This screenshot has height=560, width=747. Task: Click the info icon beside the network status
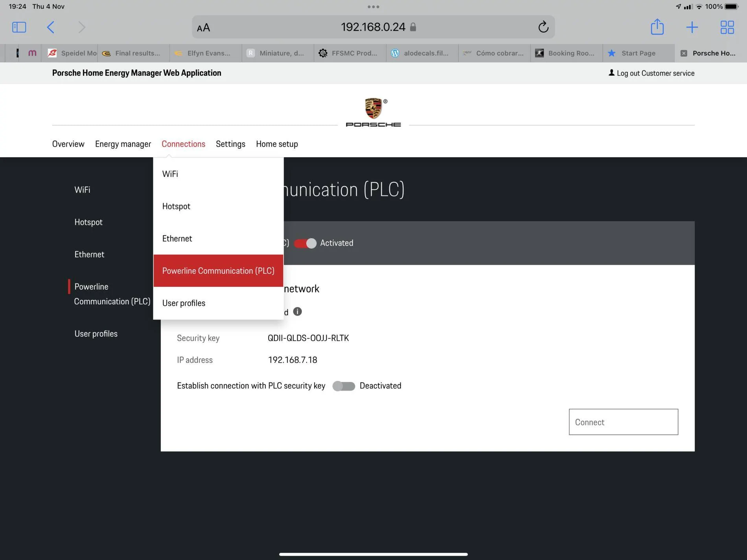(x=298, y=312)
